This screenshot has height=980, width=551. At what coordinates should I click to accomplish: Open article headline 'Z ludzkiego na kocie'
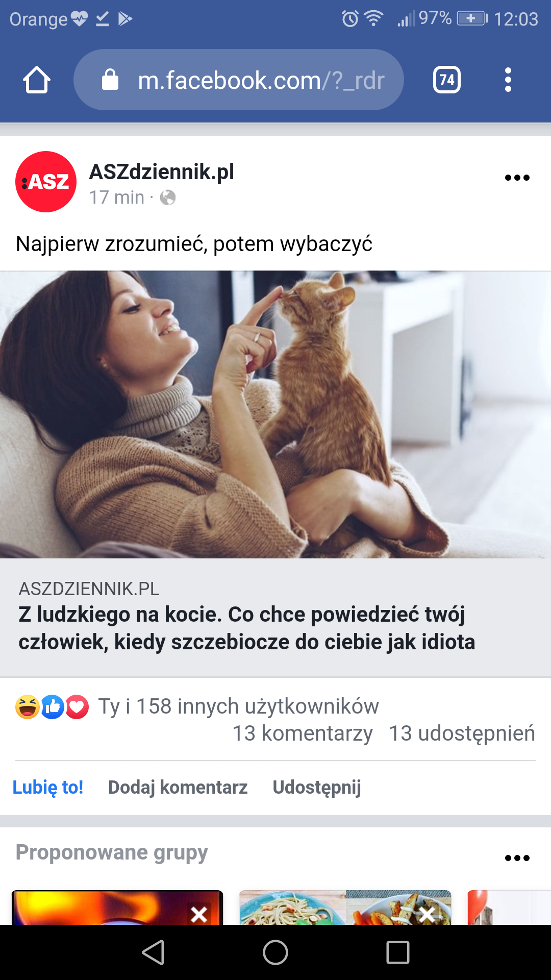coord(247,628)
